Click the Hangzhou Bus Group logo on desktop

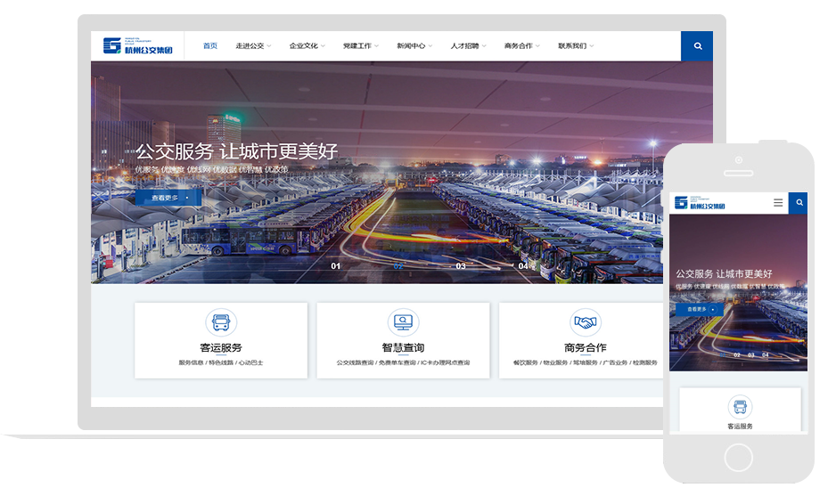pyautogui.click(x=138, y=46)
